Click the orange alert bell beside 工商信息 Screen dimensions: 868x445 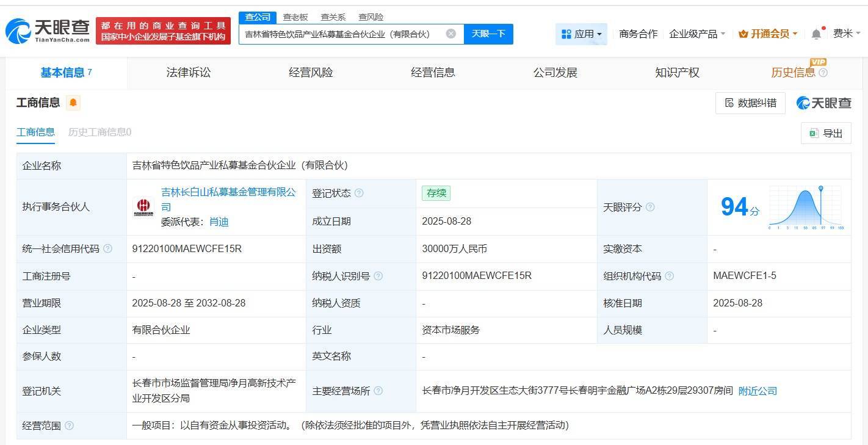coord(73,103)
